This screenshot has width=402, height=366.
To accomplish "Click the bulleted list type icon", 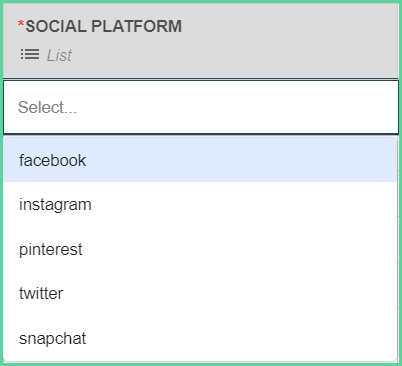I will pyautogui.click(x=30, y=54).
